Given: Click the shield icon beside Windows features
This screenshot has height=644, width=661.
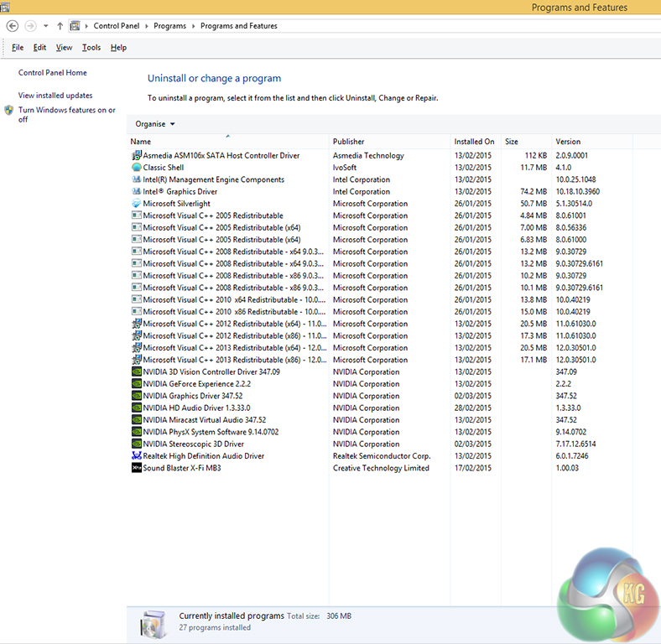Looking at the screenshot, I should click(9, 111).
